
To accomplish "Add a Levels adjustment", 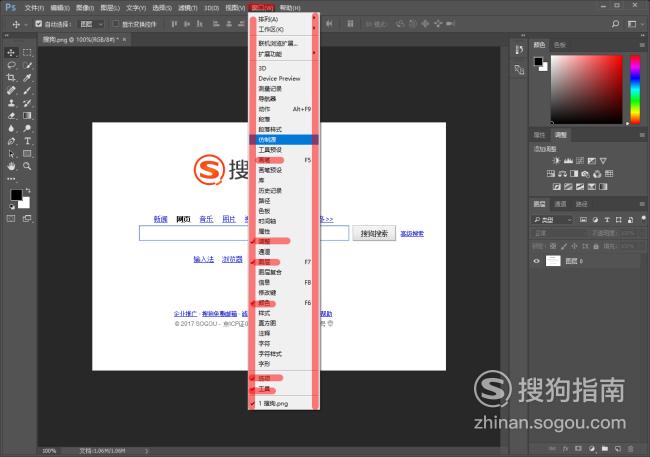I will click(x=568, y=160).
